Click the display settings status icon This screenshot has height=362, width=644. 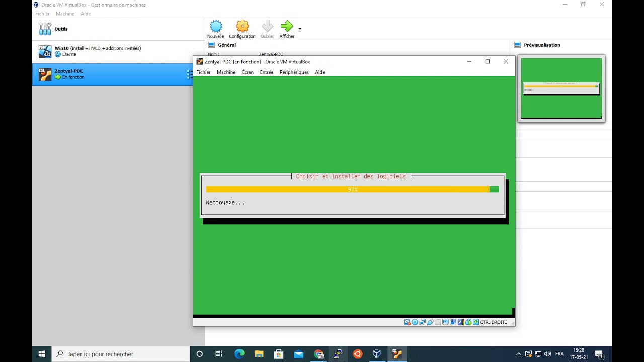click(446, 322)
